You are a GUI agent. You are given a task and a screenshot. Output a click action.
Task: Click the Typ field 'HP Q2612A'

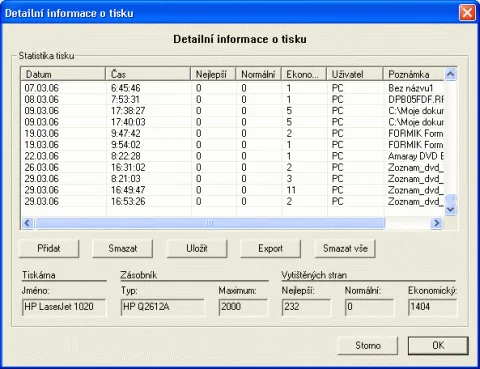(x=163, y=307)
